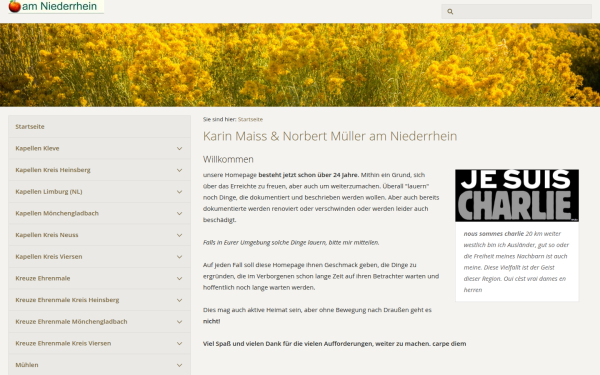The height and width of the screenshot is (375, 600).
Task: Click the 'Sie sind hier:' breadcrumb label
Action: (220, 119)
